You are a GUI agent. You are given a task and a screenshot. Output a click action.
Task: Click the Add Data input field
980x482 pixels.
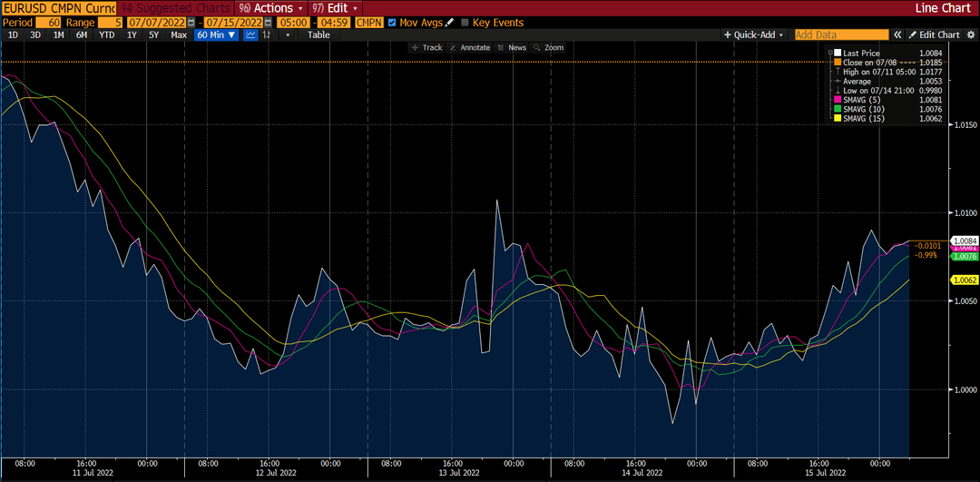point(841,35)
